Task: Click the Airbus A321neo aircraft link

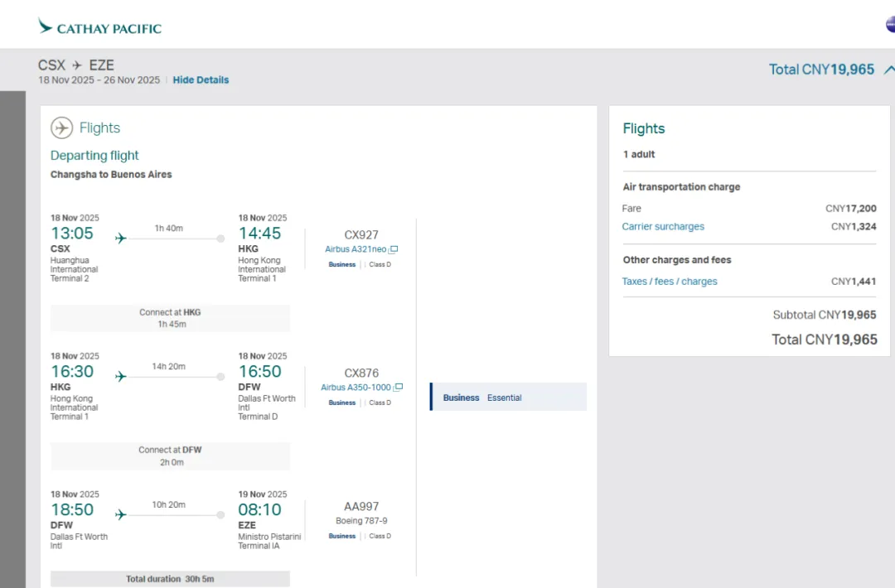Action: [356, 249]
